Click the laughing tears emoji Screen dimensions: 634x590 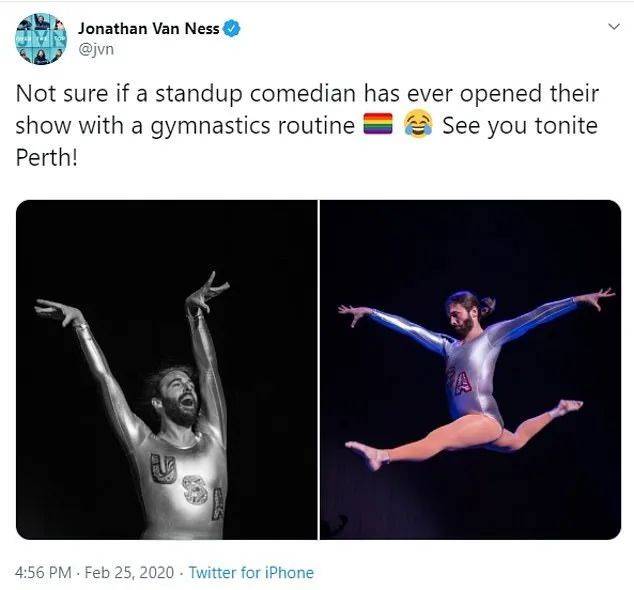pyautogui.click(x=418, y=125)
